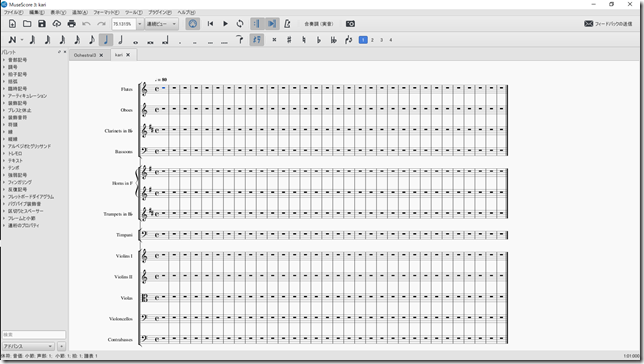This screenshot has height=364, width=644.
Task: Select voice 2 button
Action: 373,40
